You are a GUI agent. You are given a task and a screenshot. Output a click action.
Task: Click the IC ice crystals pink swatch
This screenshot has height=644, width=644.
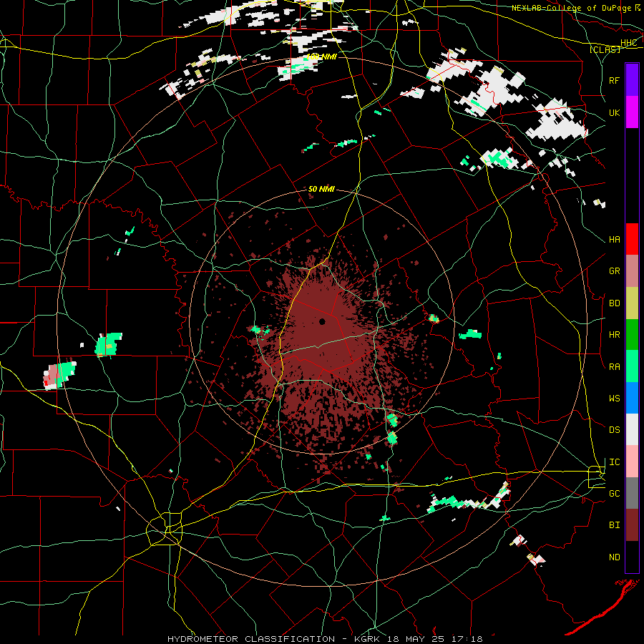tap(632, 462)
